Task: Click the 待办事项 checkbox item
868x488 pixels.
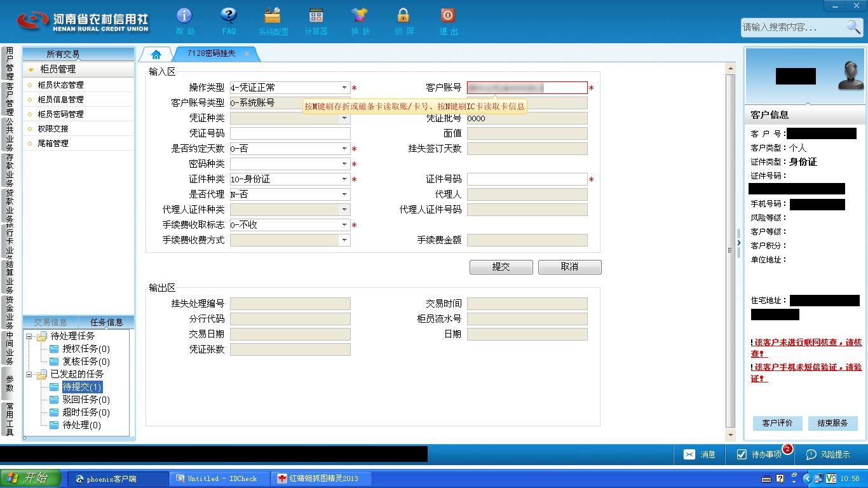Action: tap(759, 454)
